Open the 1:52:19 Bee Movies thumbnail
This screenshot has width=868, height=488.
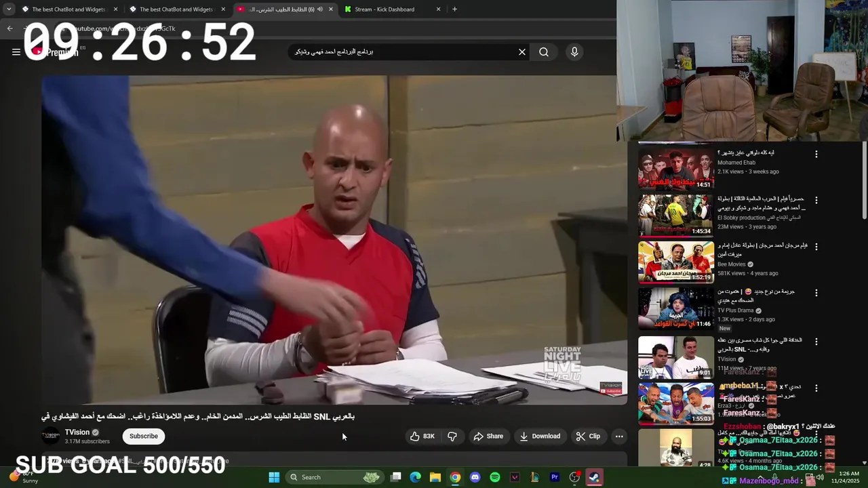pyautogui.click(x=676, y=262)
